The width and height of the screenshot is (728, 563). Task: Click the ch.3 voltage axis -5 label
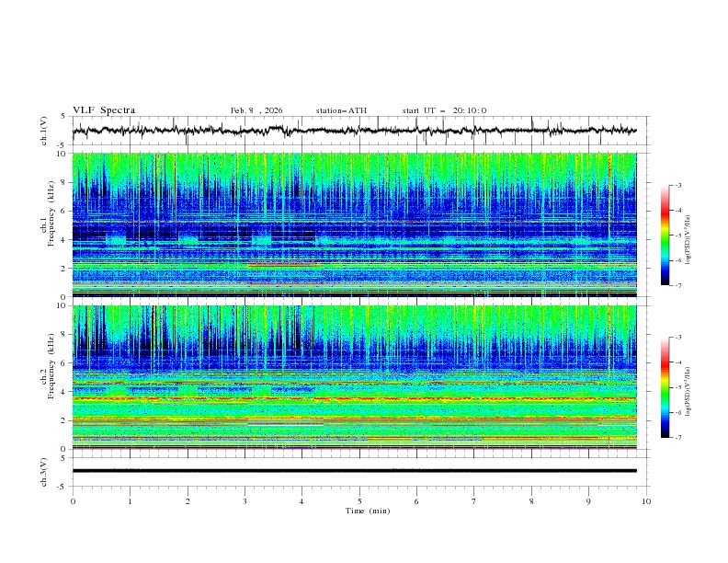62,487
